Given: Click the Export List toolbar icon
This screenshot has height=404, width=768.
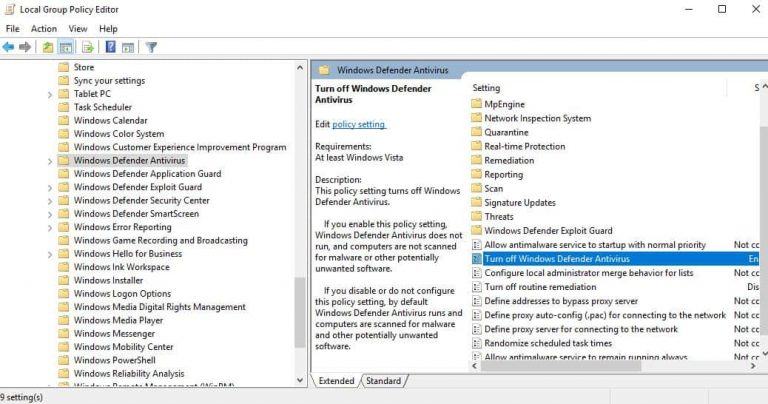Looking at the screenshot, I should click(88, 47).
